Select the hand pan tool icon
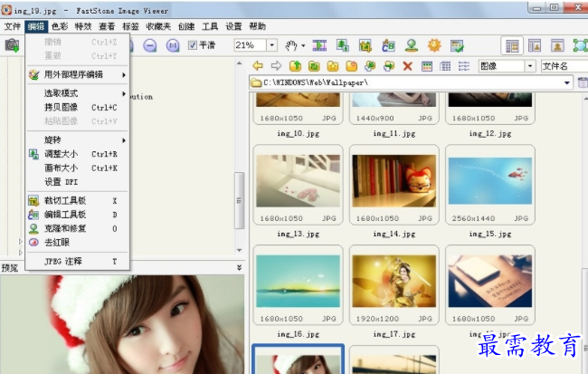Screen dimensions: 588x374 tap(291, 46)
